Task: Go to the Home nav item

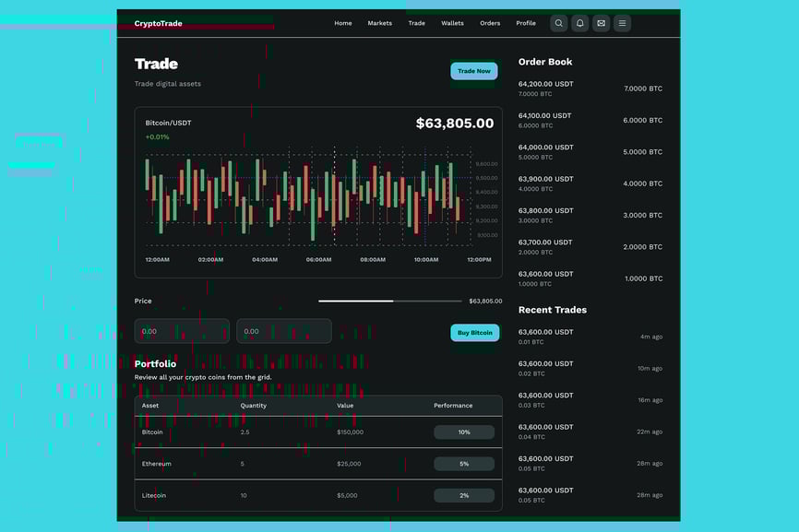Action: click(342, 23)
